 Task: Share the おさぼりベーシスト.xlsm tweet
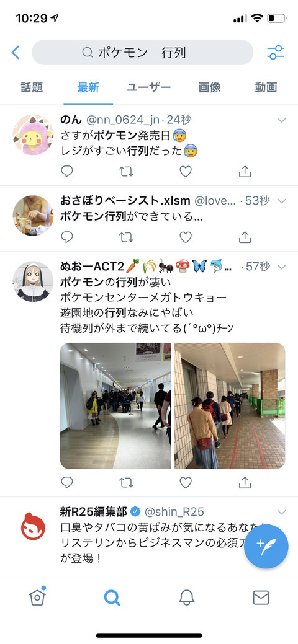(245, 237)
